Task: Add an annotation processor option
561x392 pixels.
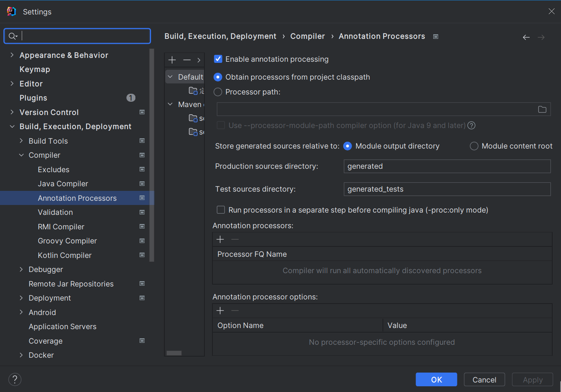Action: pyautogui.click(x=220, y=310)
